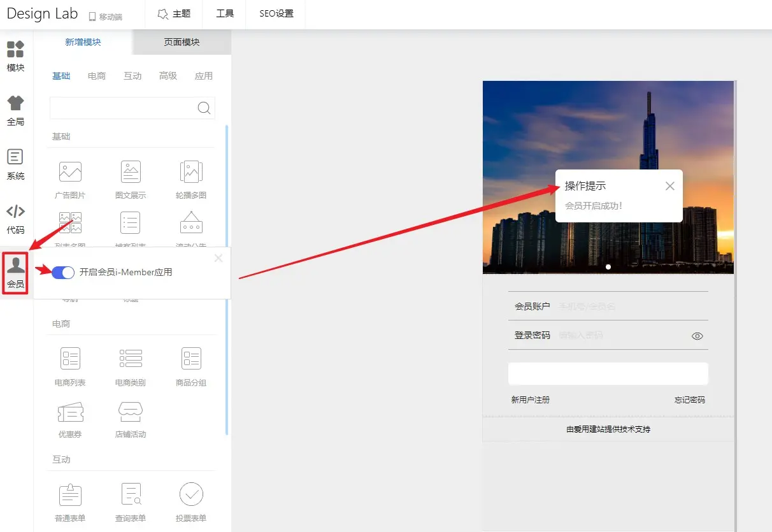Dismiss the 操作提示 success notification
Viewport: 772px width, 532px height.
[669, 185]
